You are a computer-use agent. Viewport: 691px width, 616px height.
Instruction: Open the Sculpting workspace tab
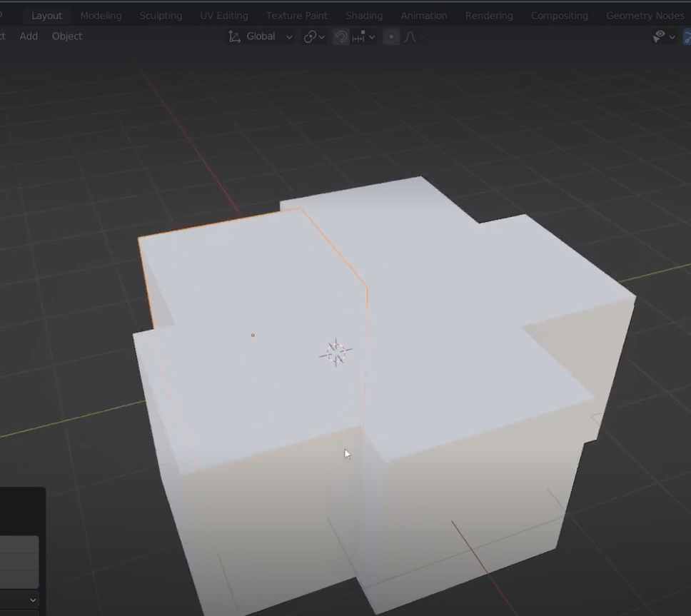161,16
